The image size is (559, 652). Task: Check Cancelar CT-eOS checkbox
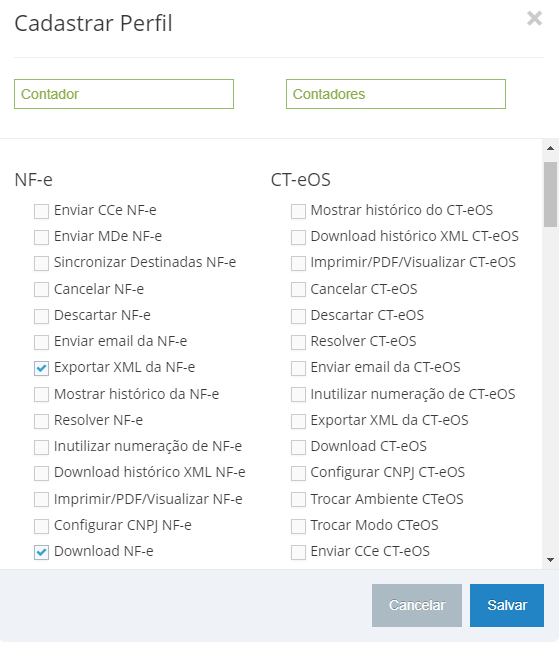(x=298, y=290)
